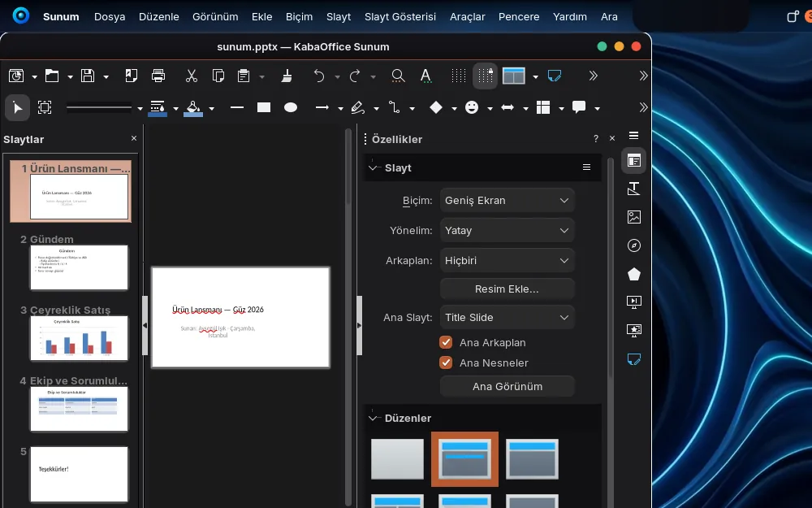Collapse the Düzenler section
812x508 pixels.
pyautogui.click(x=373, y=418)
